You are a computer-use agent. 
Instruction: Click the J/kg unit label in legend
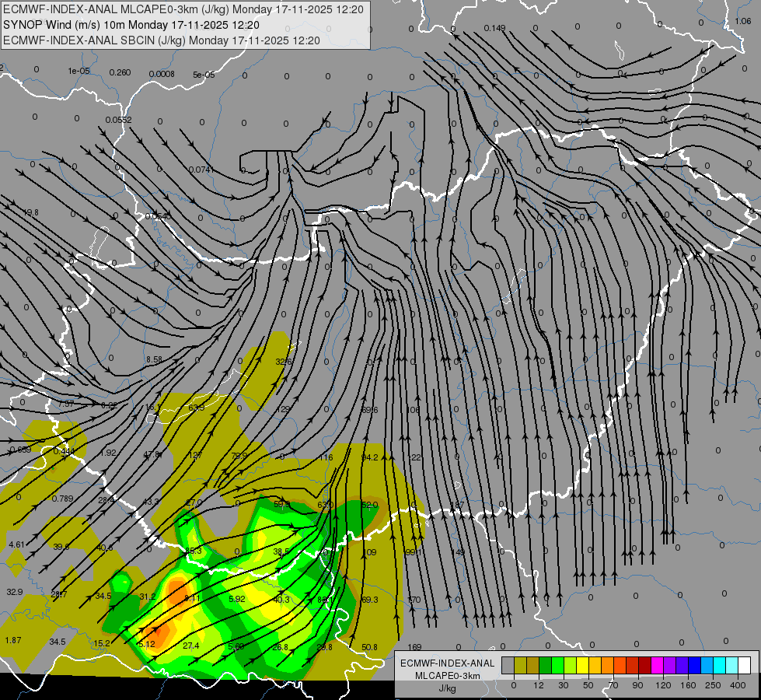tap(447, 688)
